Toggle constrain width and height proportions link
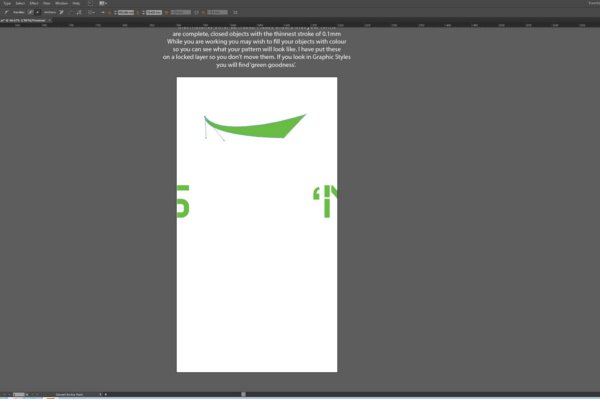 click(x=196, y=12)
